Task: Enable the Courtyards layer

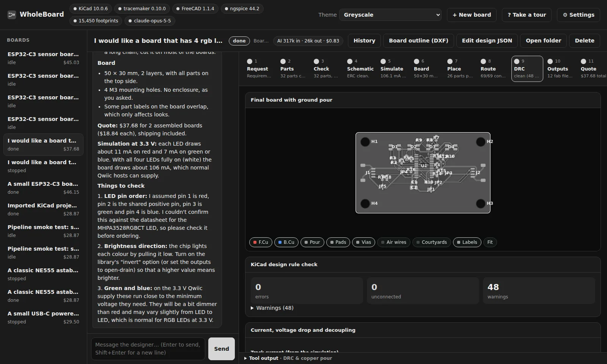Action: pyautogui.click(x=432, y=242)
